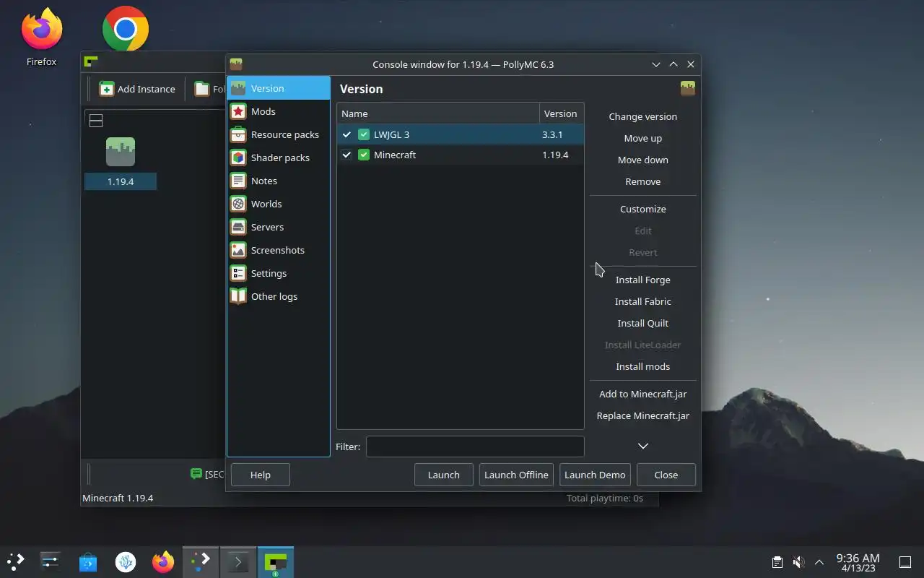The height and width of the screenshot is (578, 924).
Task: Uncheck the LWJGL 3 component checkbox
Action: pos(347,134)
